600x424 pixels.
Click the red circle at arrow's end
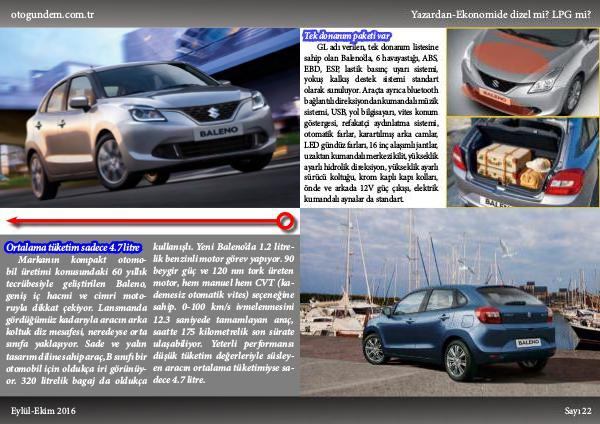coord(285,220)
